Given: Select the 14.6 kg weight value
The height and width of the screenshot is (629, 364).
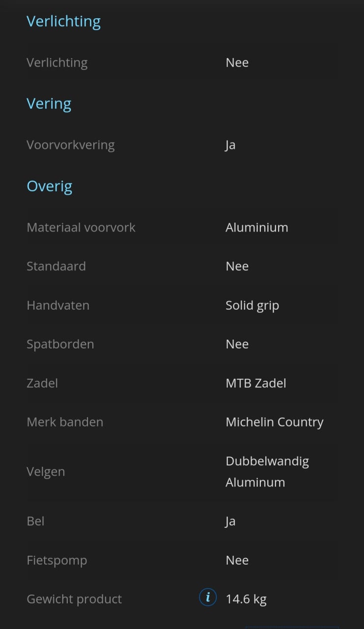Looking at the screenshot, I should [246, 600].
